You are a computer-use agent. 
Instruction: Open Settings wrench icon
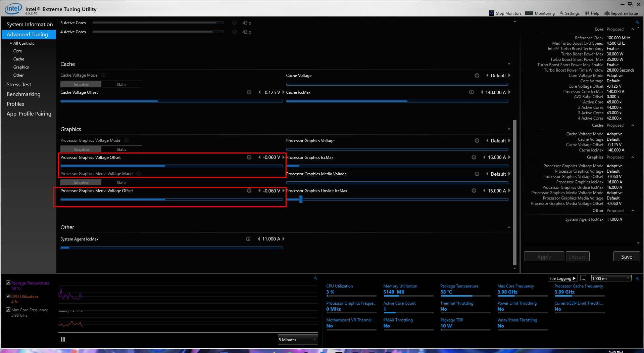coord(561,13)
